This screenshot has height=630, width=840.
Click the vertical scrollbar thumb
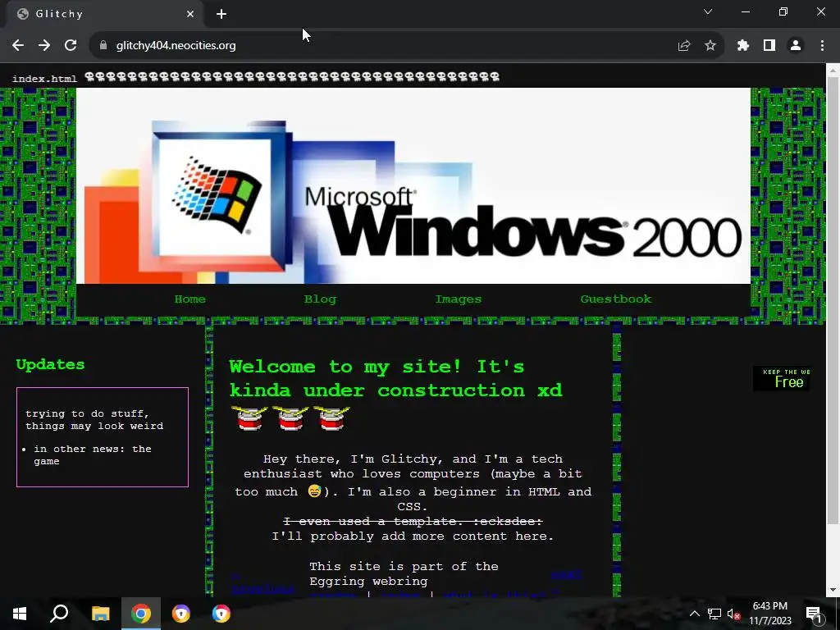point(833,300)
